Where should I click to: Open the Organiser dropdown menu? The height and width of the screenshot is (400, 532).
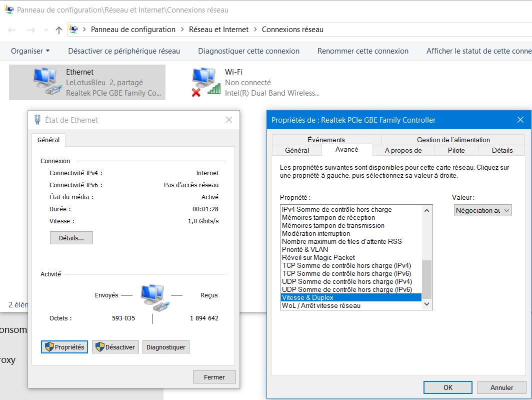[x=30, y=51]
